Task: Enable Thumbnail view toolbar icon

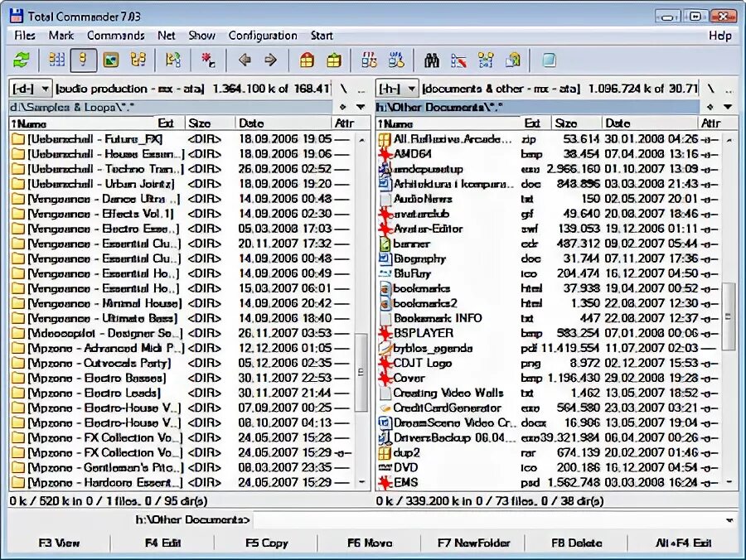Action: click(111, 60)
